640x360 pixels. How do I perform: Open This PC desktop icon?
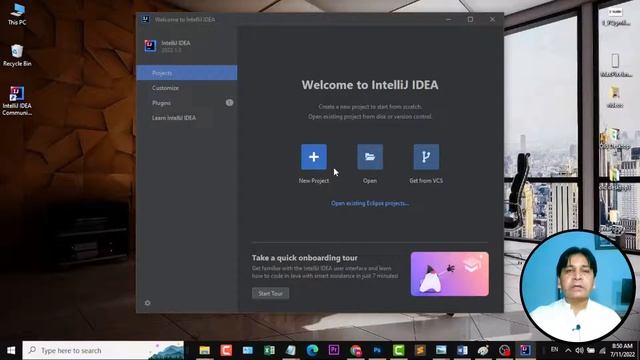point(17,14)
